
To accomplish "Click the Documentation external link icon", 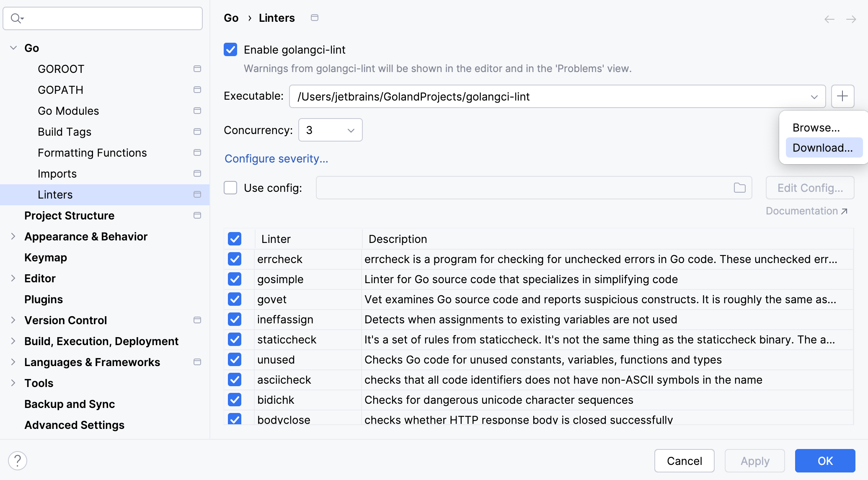I will (843, 211).
